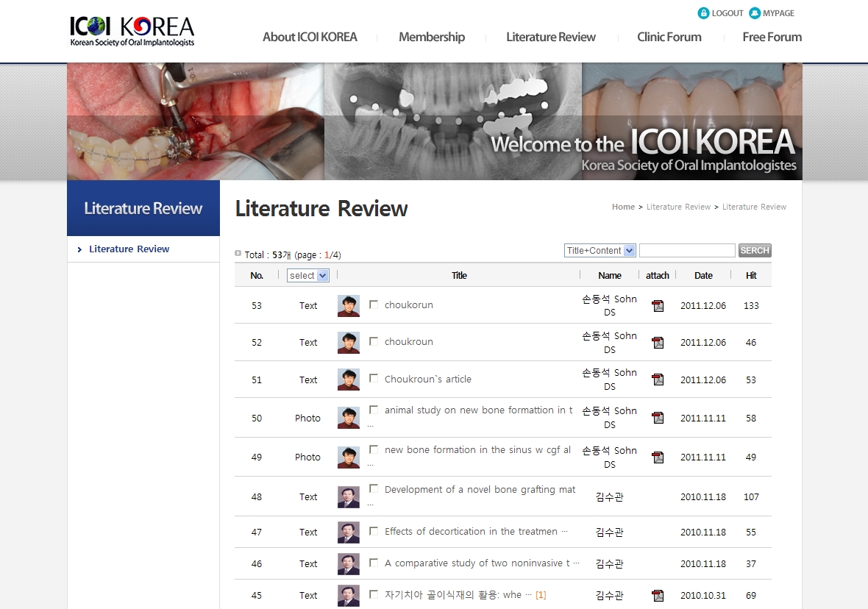Check the box for 'Choukroun`s article'
The height and width of the screenshot is (609, 868).
[374, 378]
